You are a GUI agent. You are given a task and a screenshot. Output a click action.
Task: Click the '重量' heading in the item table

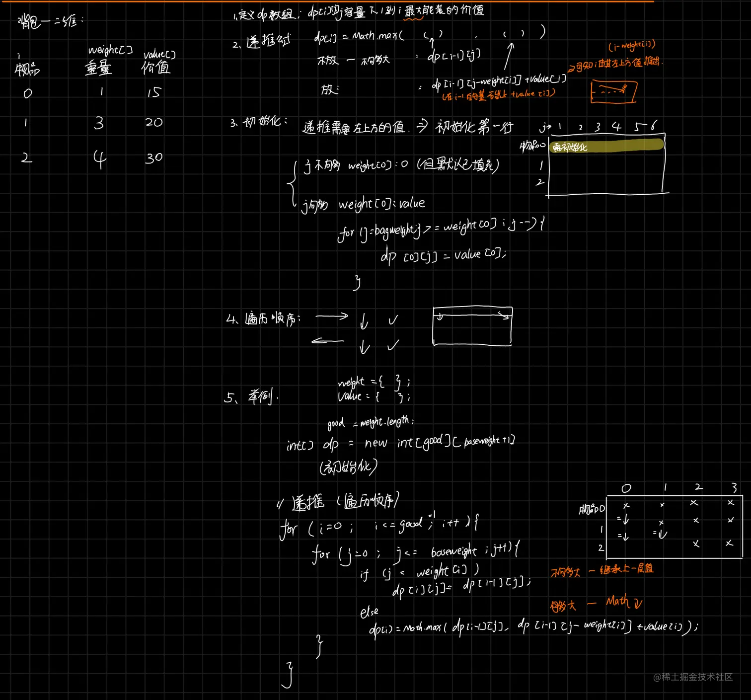point(98,68)
